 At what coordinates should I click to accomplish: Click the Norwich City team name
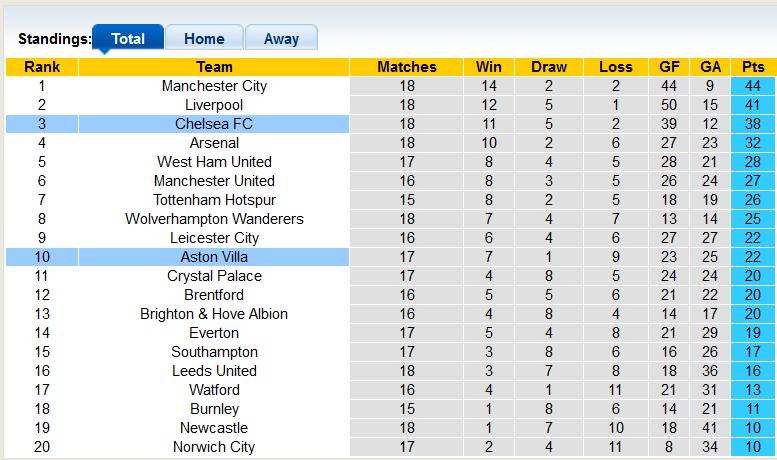214,447
